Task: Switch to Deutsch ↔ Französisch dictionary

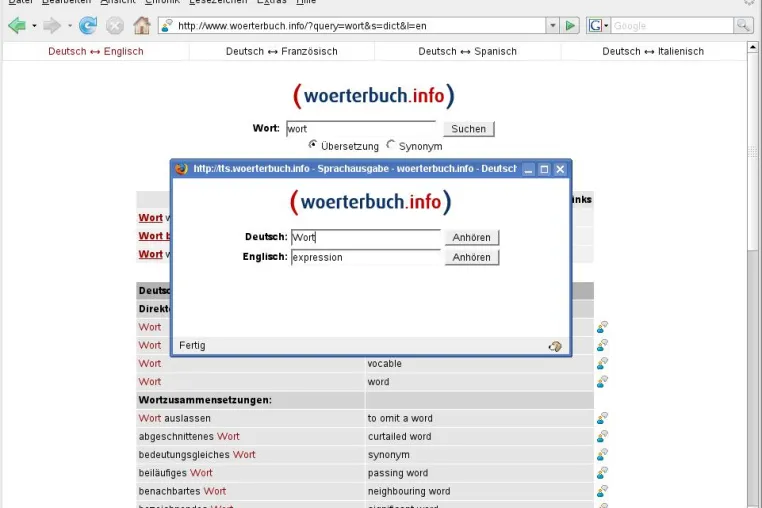Action: [x=281, y=52]
